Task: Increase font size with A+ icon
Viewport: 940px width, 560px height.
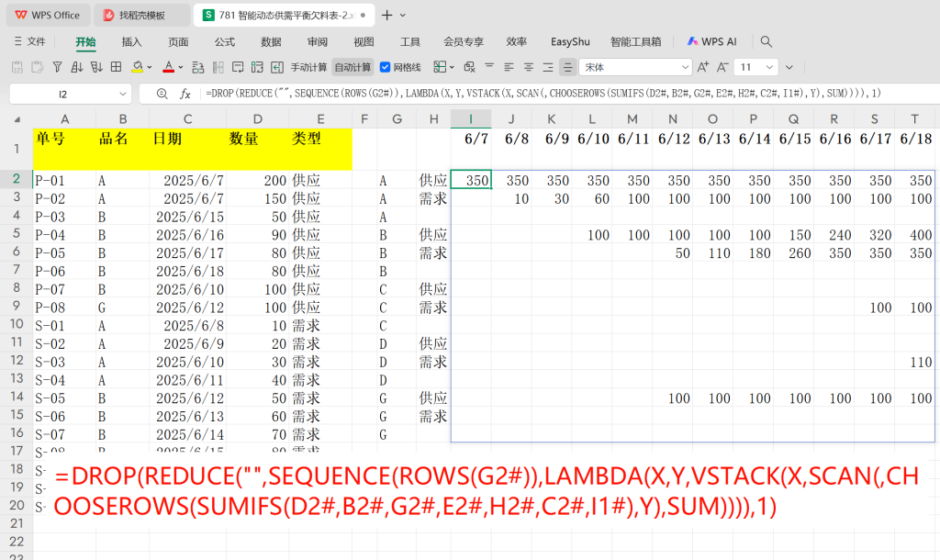Action: pos(703,67)
